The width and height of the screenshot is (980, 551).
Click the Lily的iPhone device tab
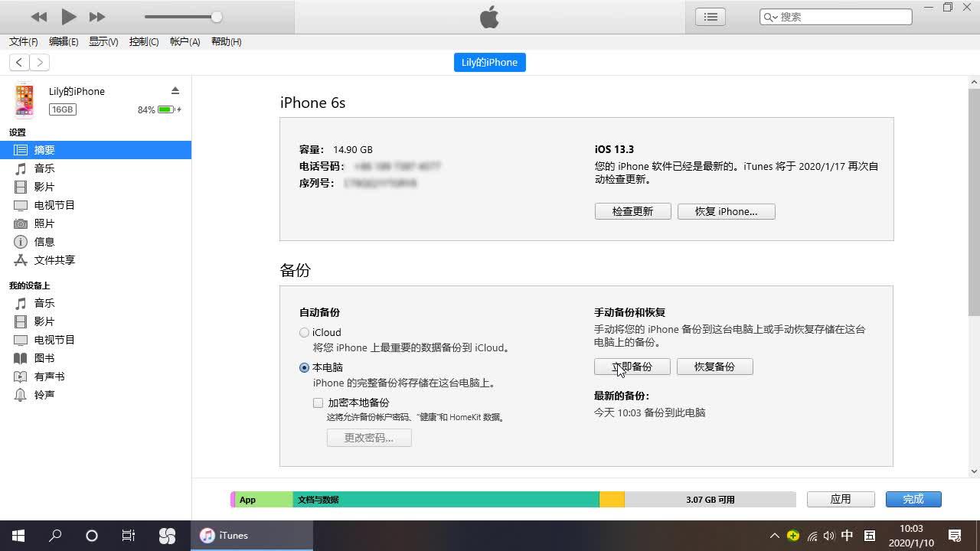click(490, 63)
